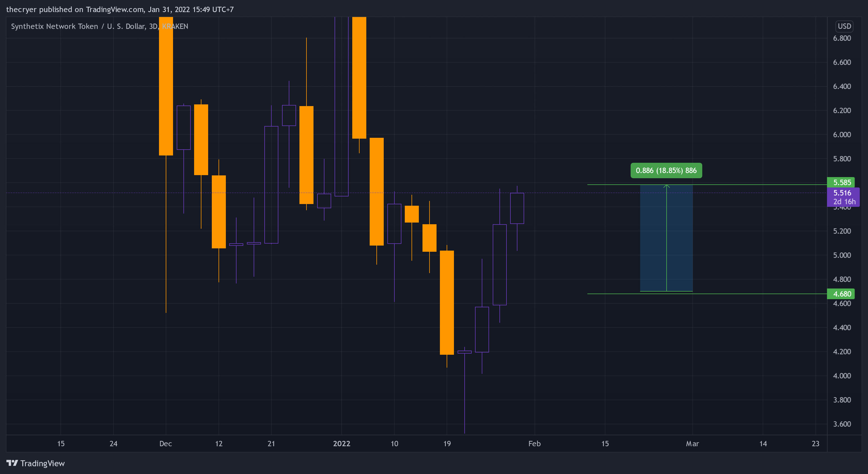Click the 4.000 price axis label

pyautogui.click(x=842, y=376)
